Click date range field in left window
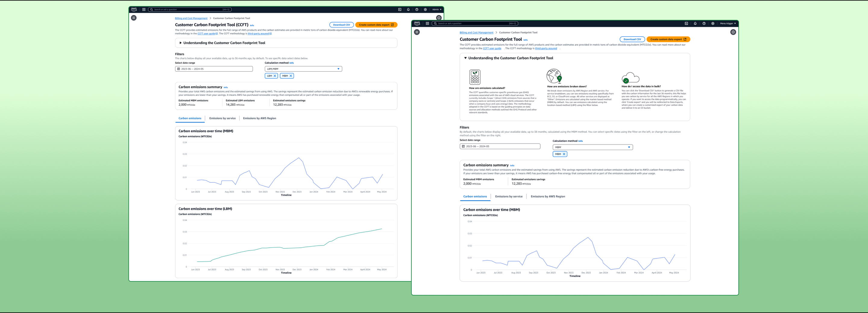Screen dimensions: 868x313 [214, 69]
